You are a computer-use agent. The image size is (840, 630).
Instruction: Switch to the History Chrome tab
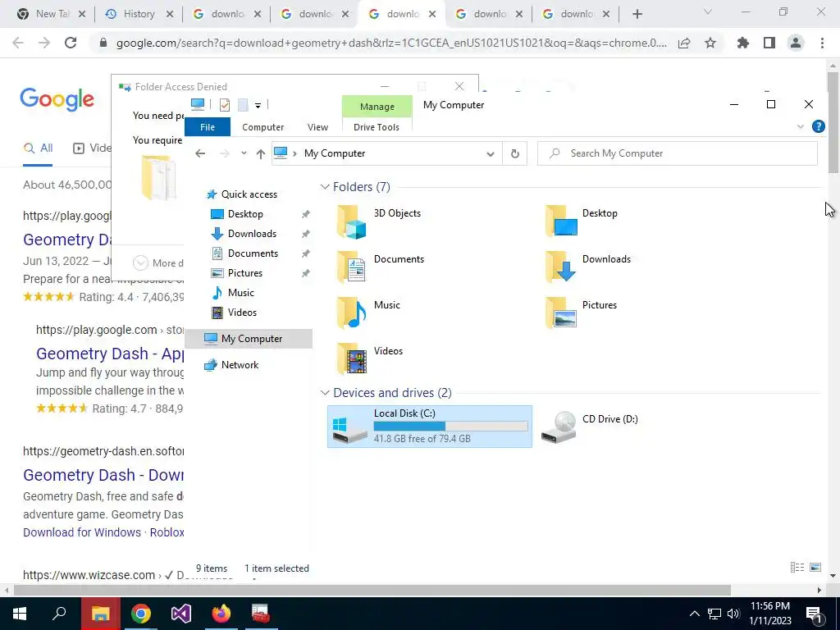click(x=139, y=14)
